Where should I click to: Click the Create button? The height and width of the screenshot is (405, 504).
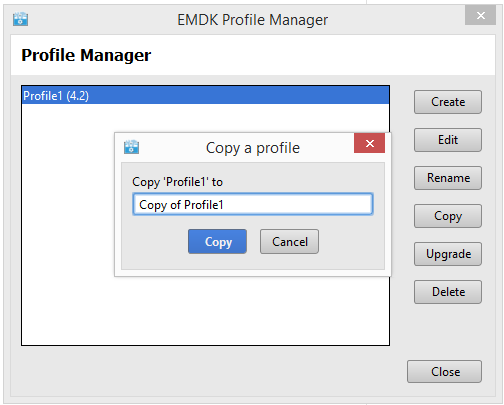click(448, 102)
